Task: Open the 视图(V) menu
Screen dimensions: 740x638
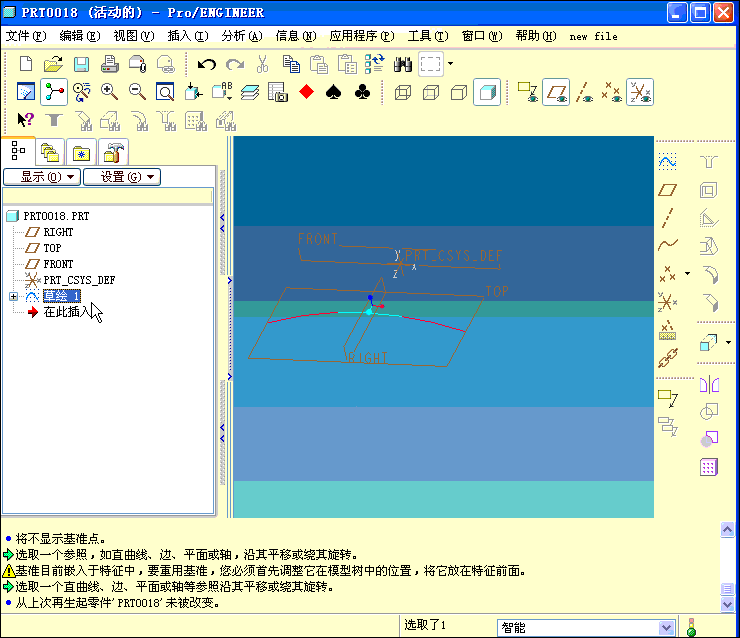Action: coord(134,36)
